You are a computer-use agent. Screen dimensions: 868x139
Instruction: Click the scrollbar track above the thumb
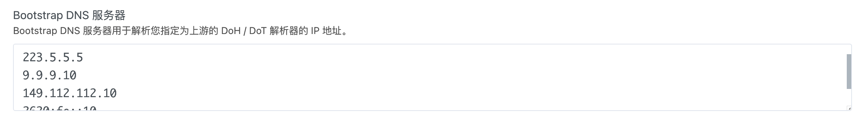coord(849,49)
